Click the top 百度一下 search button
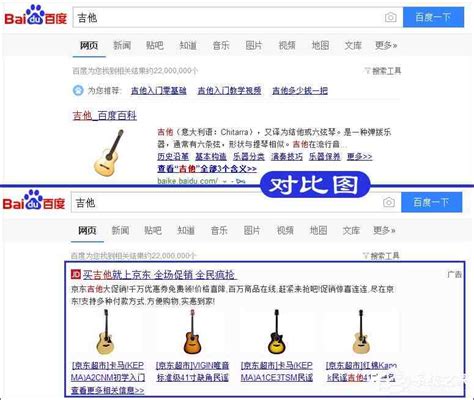This screenshot has height=400, width=474. point(433,17)
